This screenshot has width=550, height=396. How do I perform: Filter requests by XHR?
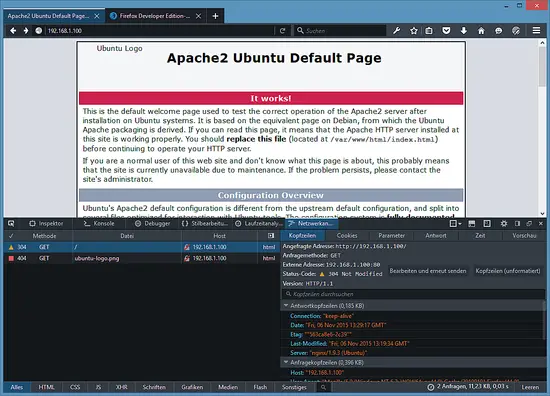tap(121, 387)
